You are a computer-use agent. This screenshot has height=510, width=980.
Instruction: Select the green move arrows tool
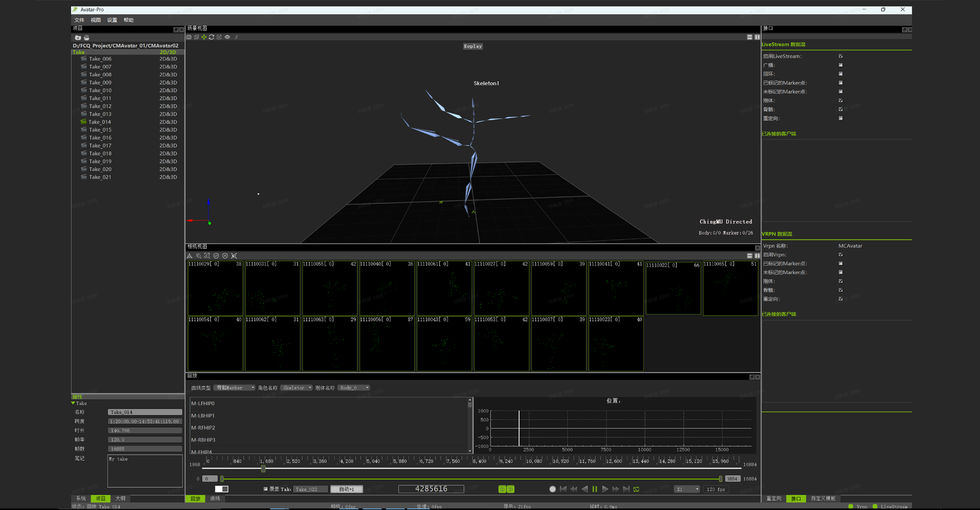204,37
